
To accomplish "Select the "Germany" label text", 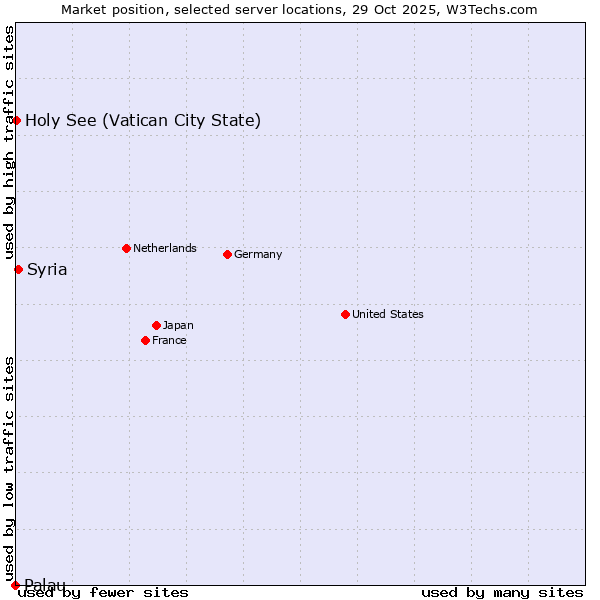I will [x=258, y=254].
